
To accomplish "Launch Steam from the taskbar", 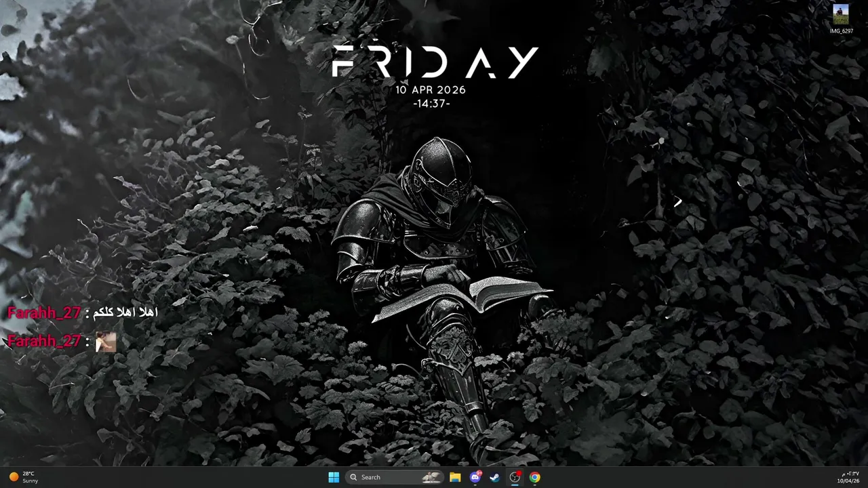I will [x=494, y=477].
